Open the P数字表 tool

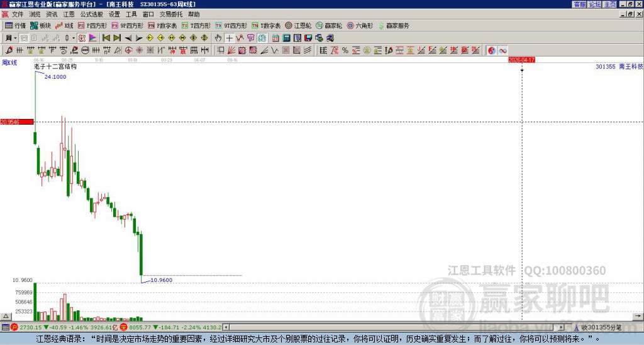162,25
